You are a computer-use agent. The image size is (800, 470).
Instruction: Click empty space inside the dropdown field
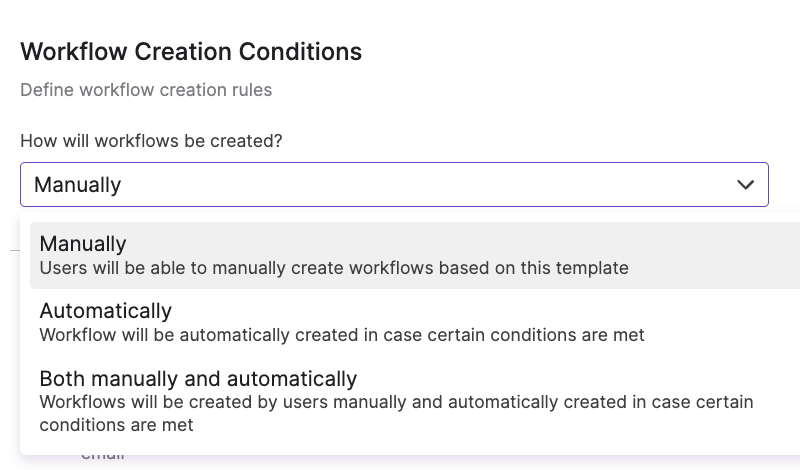429,185
